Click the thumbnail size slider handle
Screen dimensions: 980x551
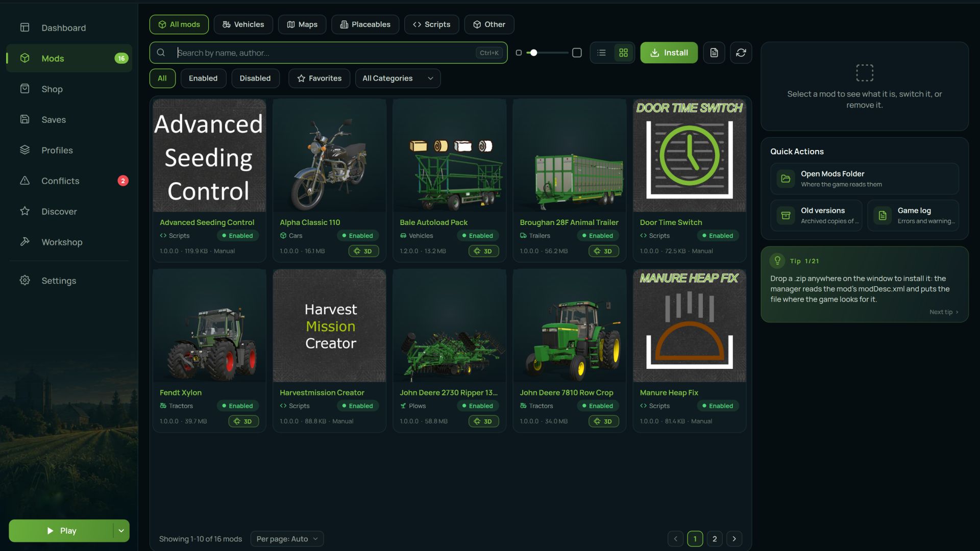(x=533, y=53)
